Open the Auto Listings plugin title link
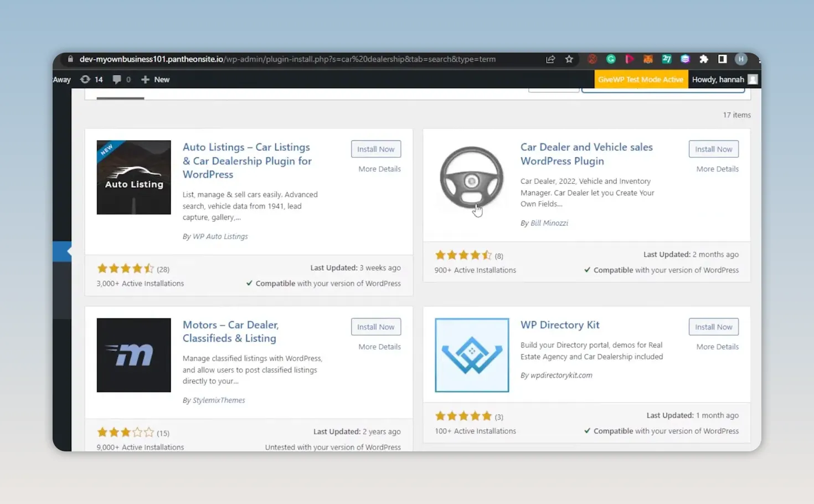 (248, 161)
